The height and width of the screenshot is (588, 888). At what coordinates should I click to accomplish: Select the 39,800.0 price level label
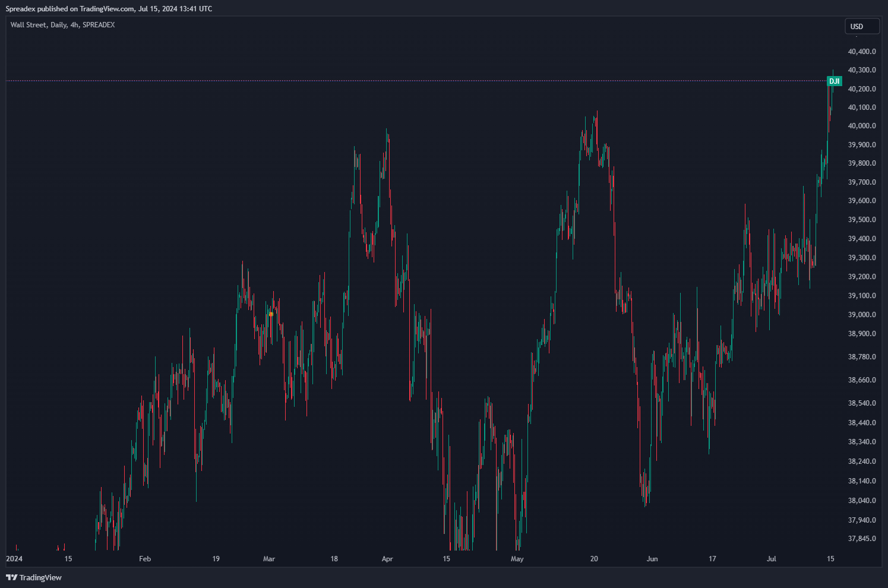[x=862, y=163]
